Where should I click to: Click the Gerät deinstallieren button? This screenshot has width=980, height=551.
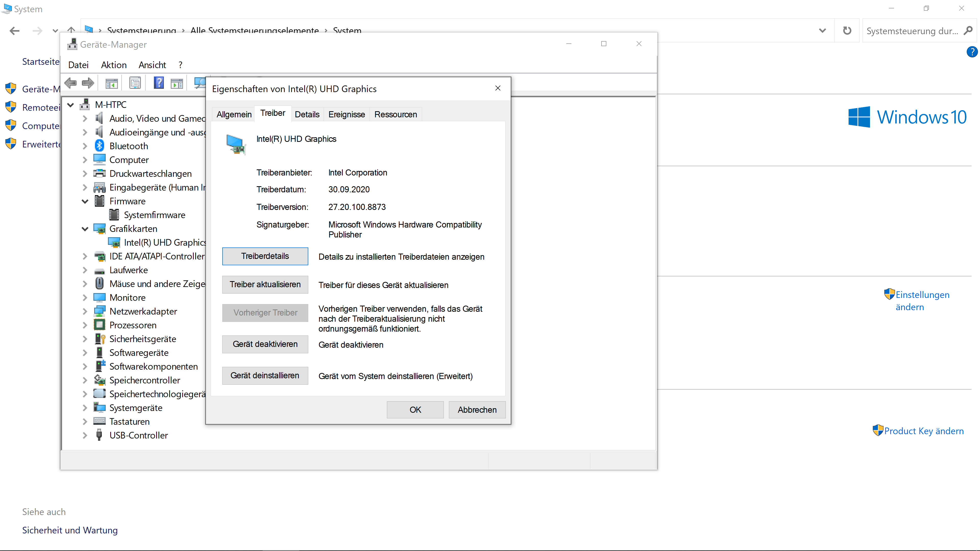click(x=265, y=376)
